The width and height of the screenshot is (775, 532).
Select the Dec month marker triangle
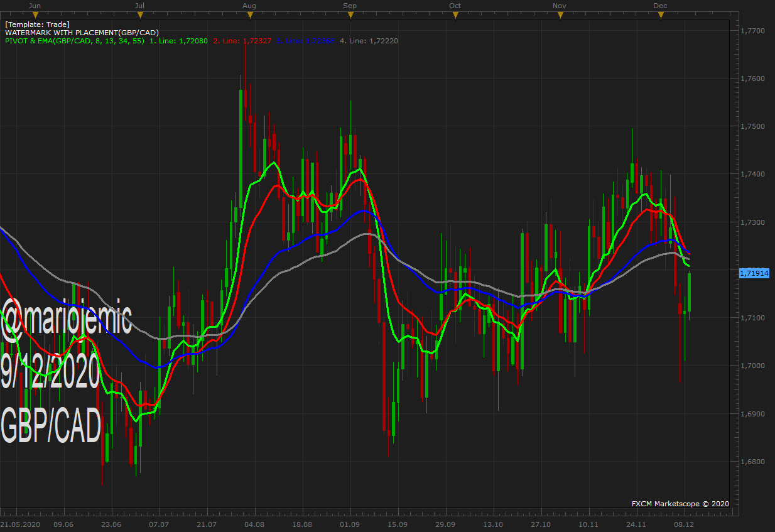pos(660,14)
